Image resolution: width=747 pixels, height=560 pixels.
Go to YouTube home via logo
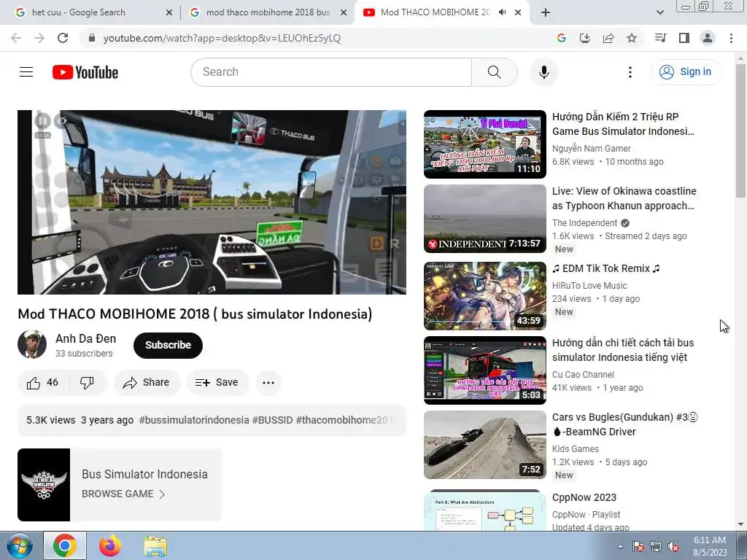(85, 72)
